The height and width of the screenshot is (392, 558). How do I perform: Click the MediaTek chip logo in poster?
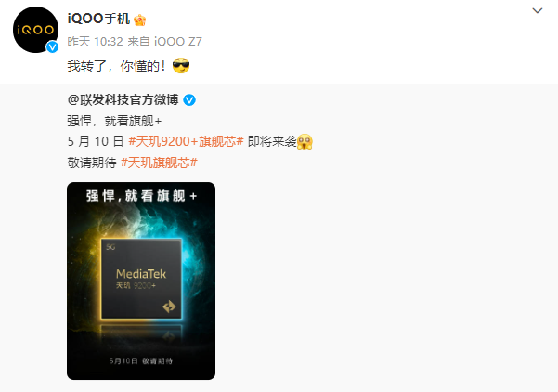point(141,274)
